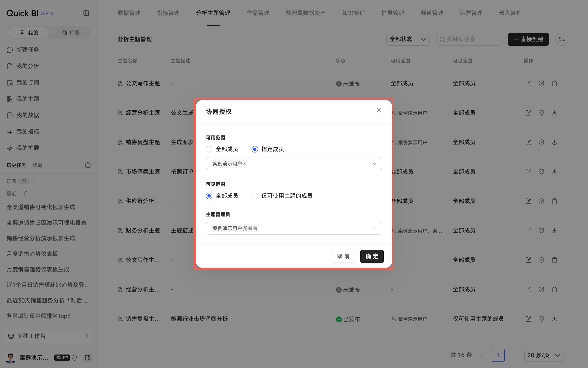Click 取消 button in dialog
Viewport: 588px width, 368px height.
343,256
